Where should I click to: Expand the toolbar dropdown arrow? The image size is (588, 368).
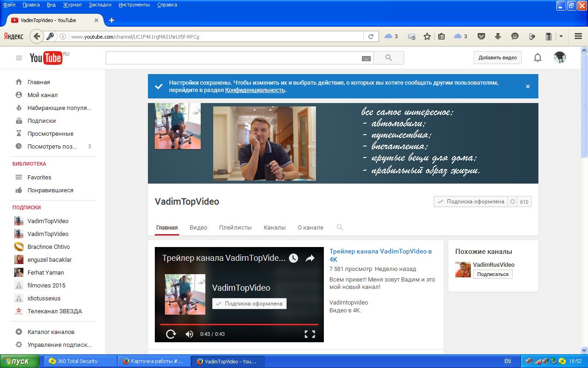point(561,36)
